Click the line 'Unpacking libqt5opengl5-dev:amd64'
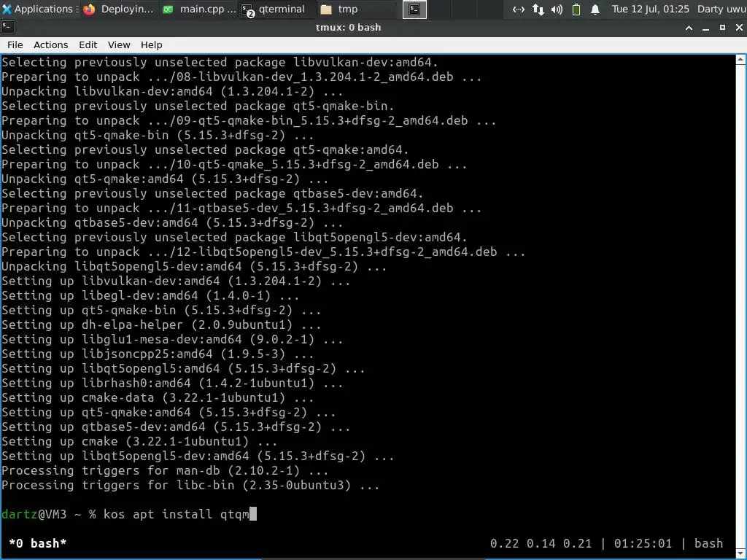 coord(194,266)
